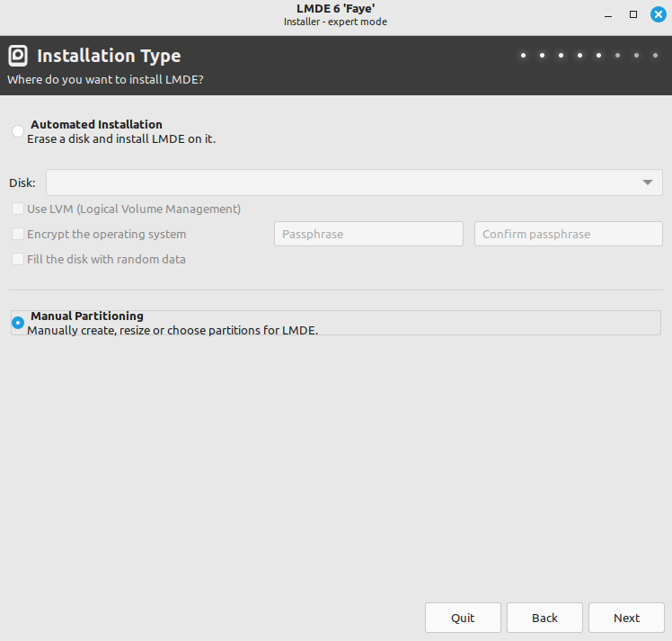Select the Manual Partitioning radio button

click(18, 323)
